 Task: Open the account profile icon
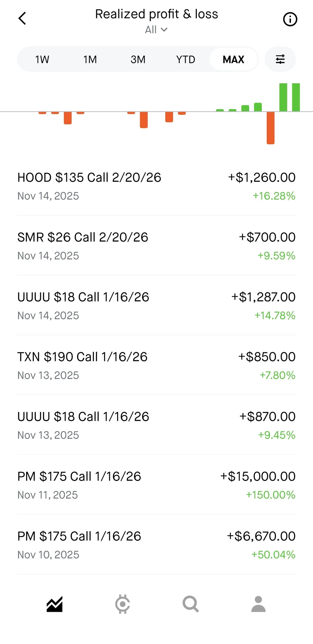tap(258, 604)
